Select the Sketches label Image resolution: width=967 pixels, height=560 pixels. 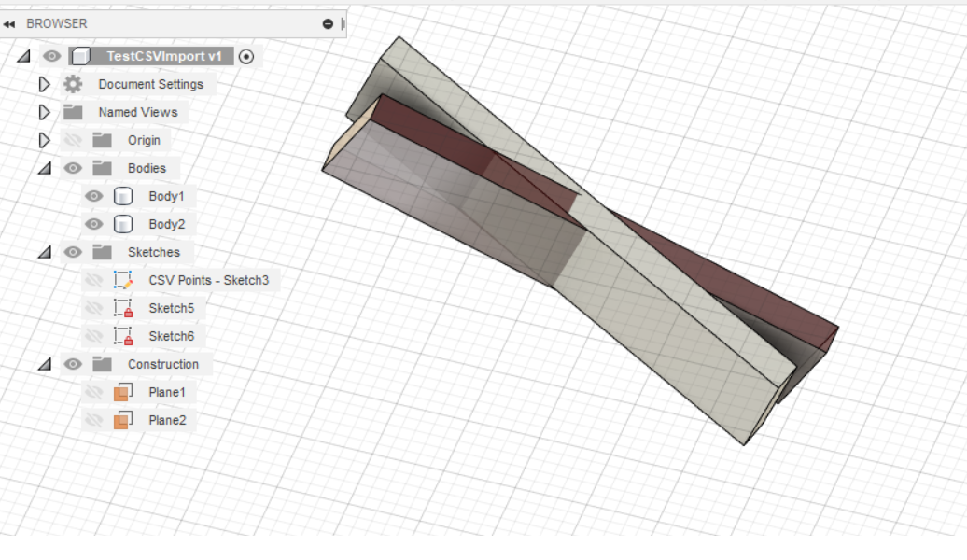pos(154,252)
